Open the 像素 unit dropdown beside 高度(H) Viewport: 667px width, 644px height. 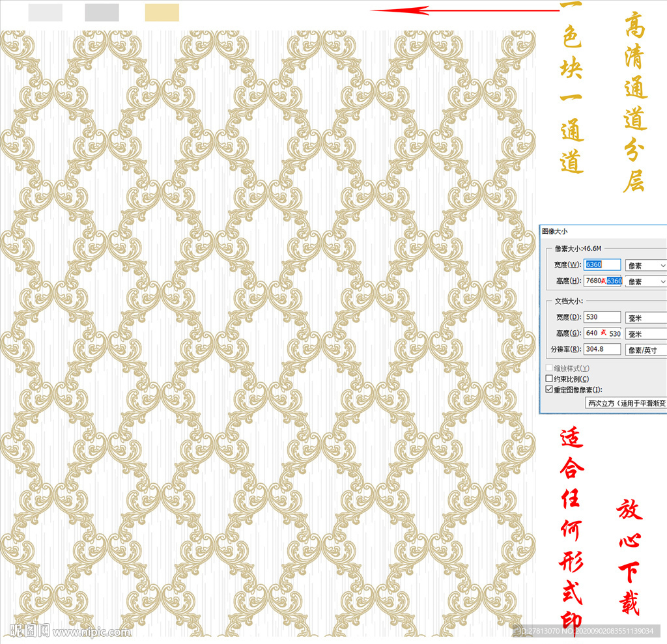point(646,281)
